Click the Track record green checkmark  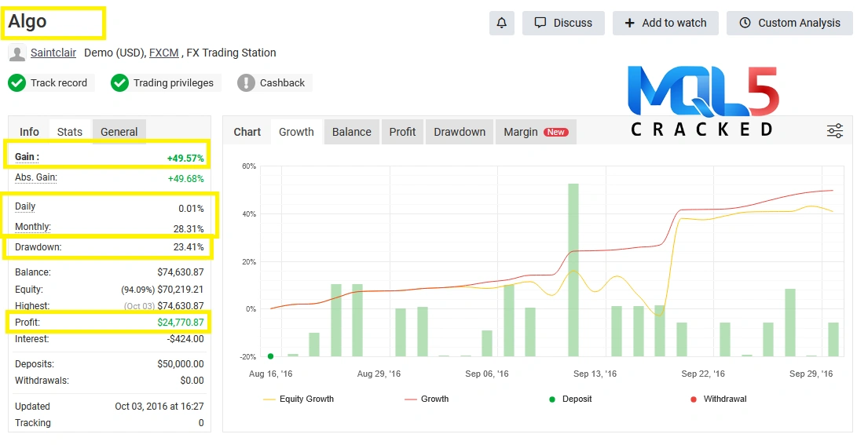point(17,83)
